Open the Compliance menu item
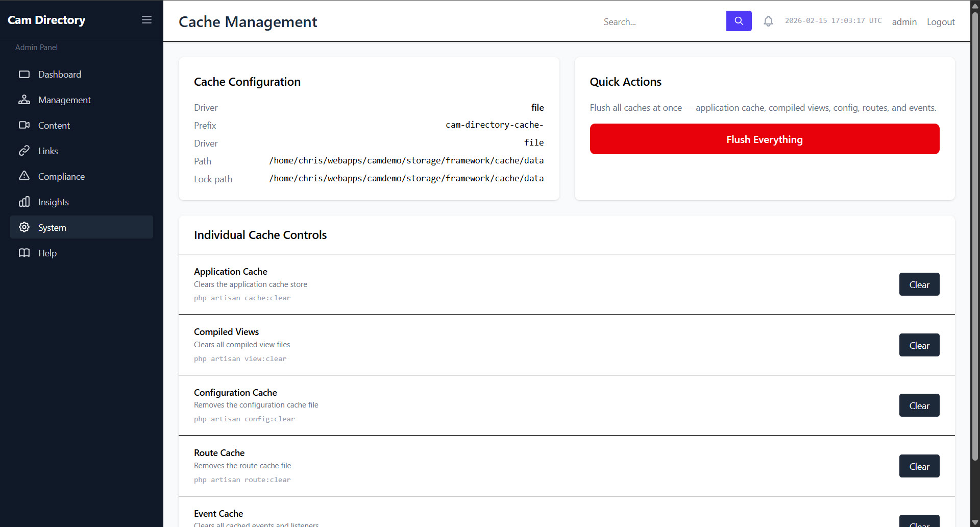This screenshot has height=527, width=980. 61,177
